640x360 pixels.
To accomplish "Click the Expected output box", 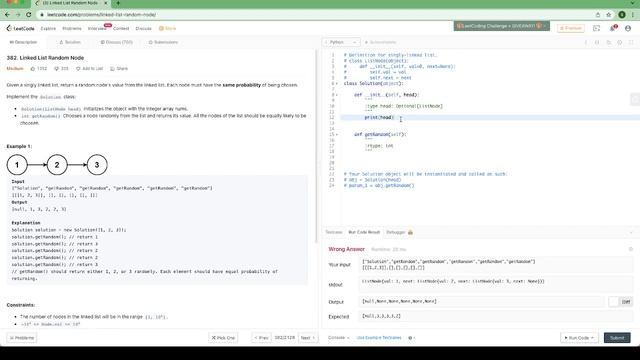I will pyautogui.click(x=496, y=316).
